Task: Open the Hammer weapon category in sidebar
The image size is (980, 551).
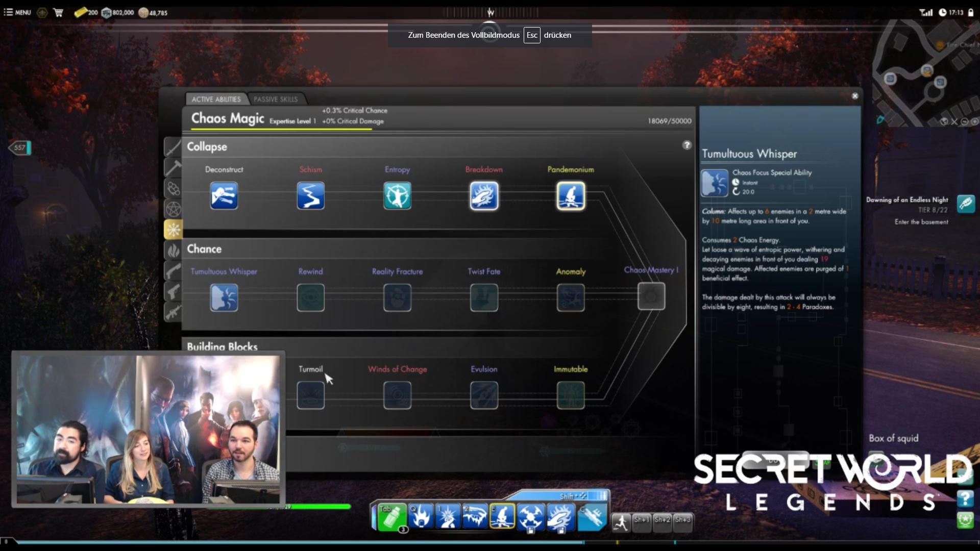Action: [173, 168]
